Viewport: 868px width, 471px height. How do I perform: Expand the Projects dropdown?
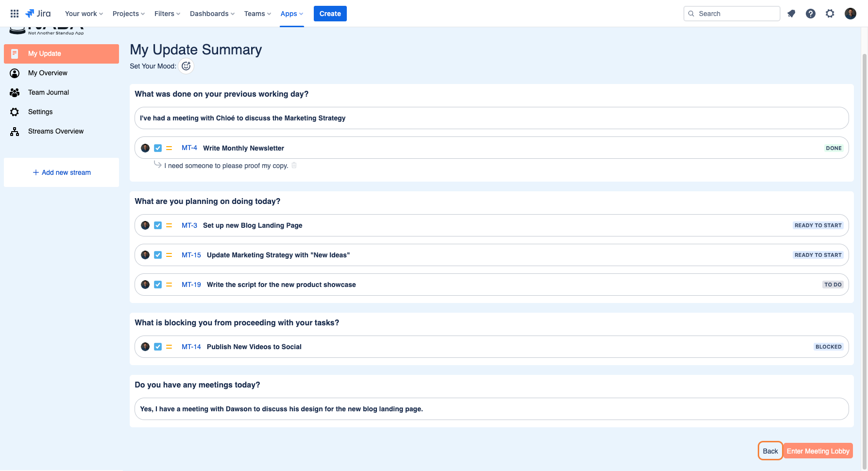[129, 14]
